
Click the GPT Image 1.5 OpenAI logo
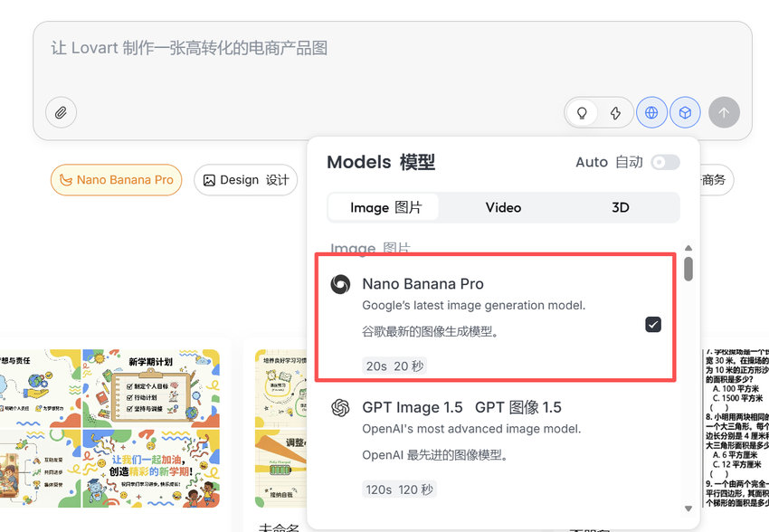tap(340, 408)
